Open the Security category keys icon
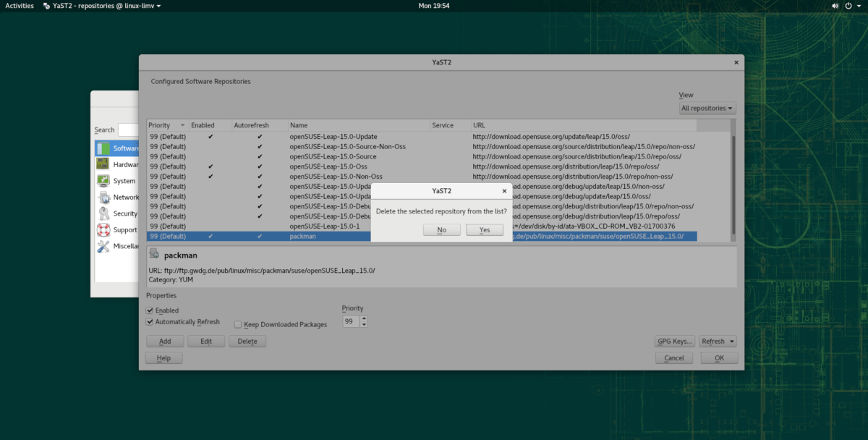 pos(103,213)
